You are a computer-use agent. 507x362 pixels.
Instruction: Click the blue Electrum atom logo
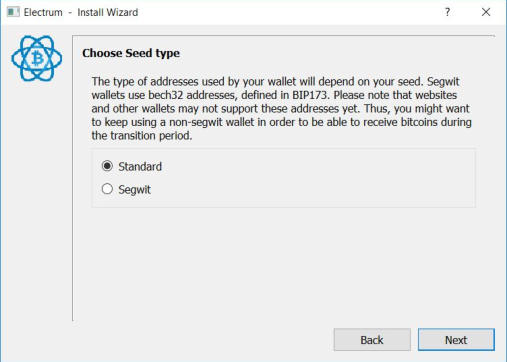[x=37, y=59]
